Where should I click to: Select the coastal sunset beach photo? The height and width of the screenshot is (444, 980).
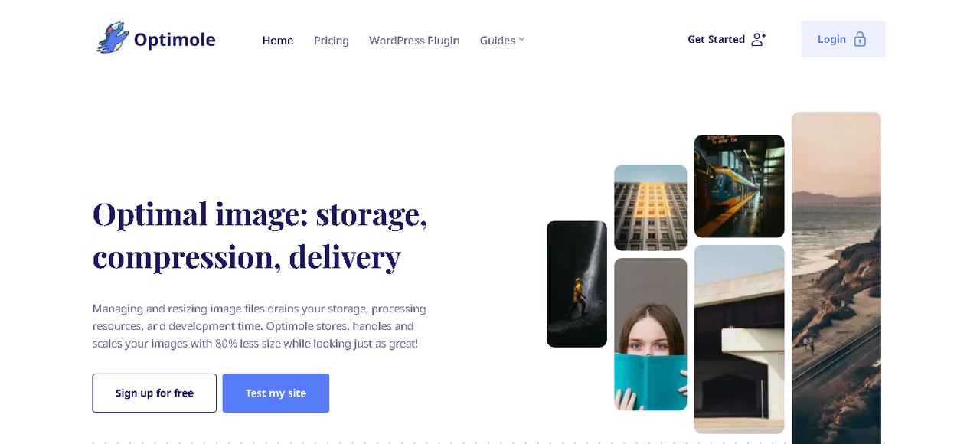coord(836,278)
